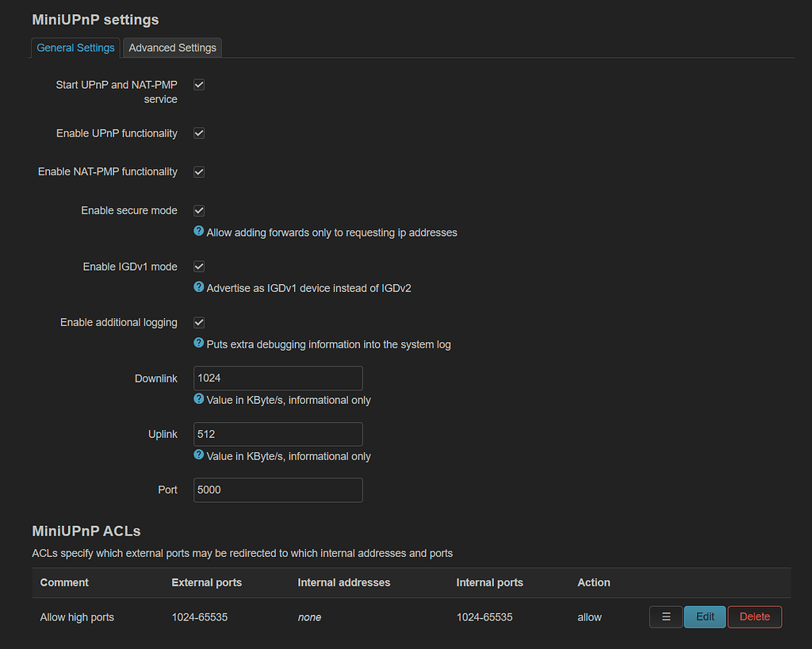Click the help icon under the Uplink field
Image resolution: width=812 pixels, height=649 pixels.
[198, 456]
